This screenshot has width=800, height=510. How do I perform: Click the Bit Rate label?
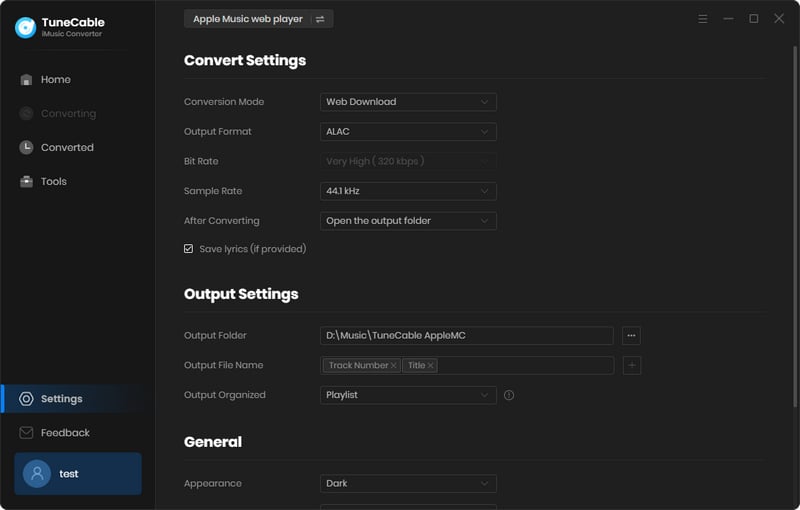(201, 161)
